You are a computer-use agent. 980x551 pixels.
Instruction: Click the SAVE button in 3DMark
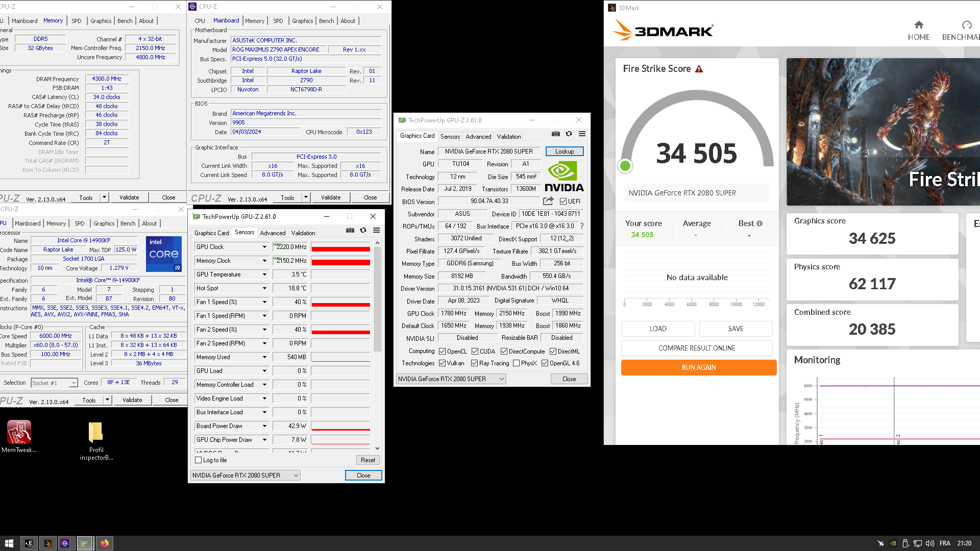click(x=736, y=329)
